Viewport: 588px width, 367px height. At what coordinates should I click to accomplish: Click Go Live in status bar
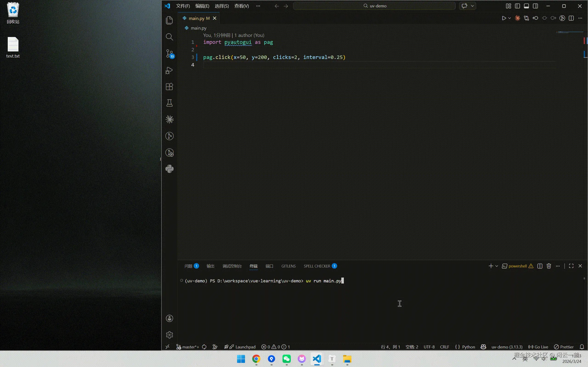point(538,347)
